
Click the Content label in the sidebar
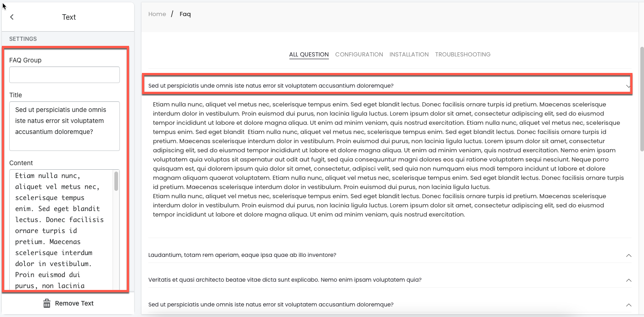pyautogui.click(x=21, y=163)
